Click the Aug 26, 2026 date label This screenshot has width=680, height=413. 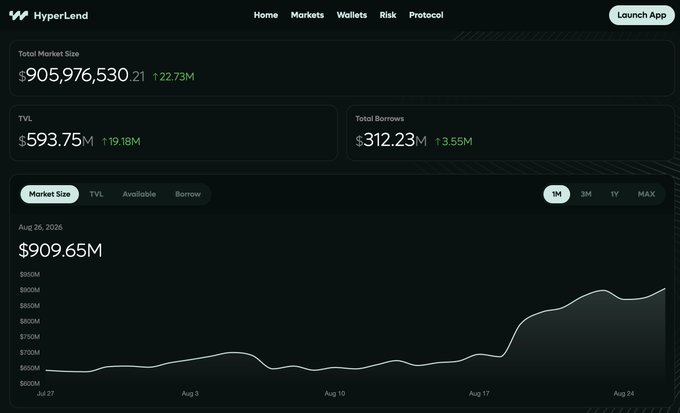(40, 227)
